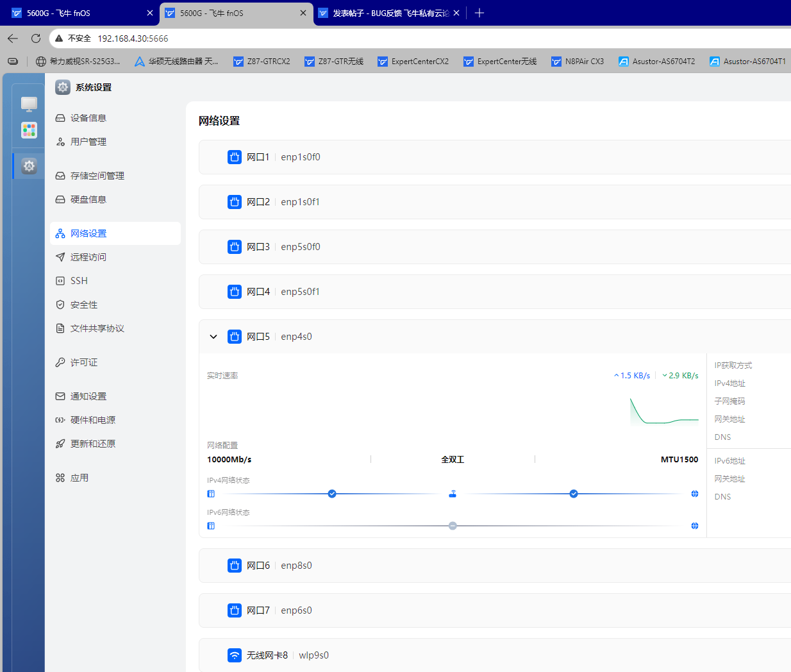Select SSH in settings sidebar
Image resolution: width=791 pixels, height=672 pixels.
click(x=79, y=281)
